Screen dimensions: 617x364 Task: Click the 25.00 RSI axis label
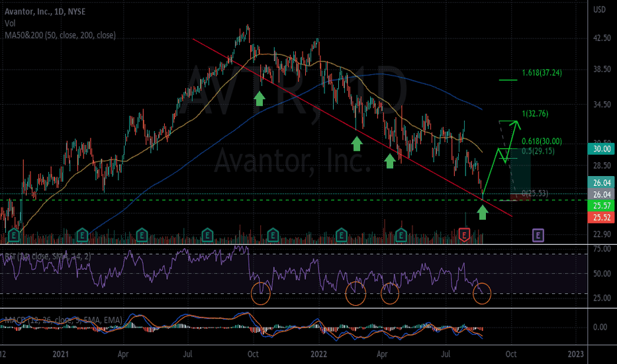pos(602,298)
